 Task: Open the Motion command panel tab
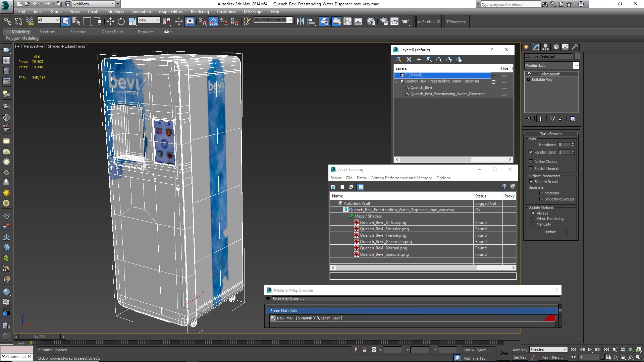pos(556,47)
